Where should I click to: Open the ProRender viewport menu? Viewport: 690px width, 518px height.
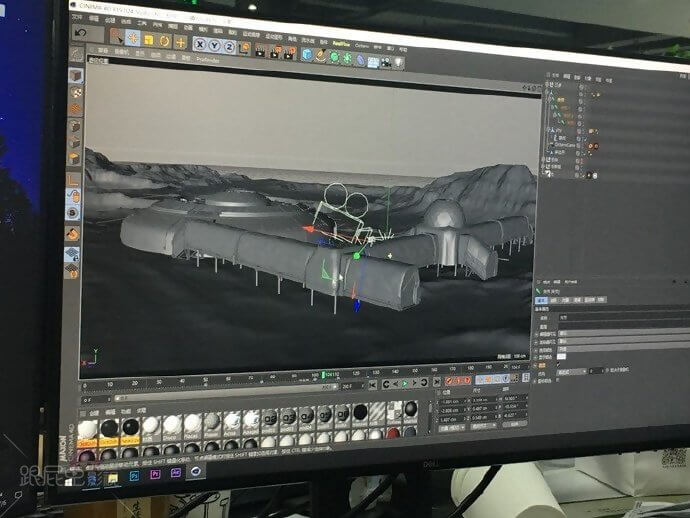(208, 59)
